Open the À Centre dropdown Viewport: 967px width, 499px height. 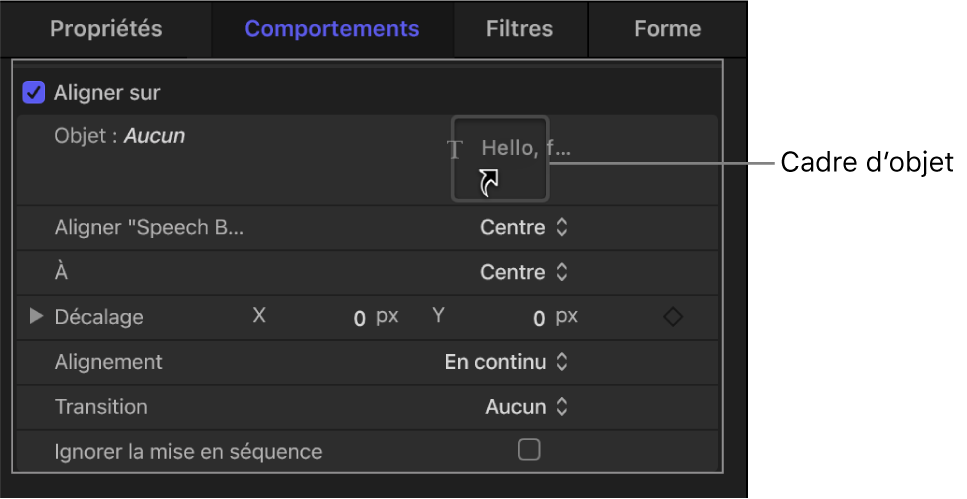(x=524, y=272)
